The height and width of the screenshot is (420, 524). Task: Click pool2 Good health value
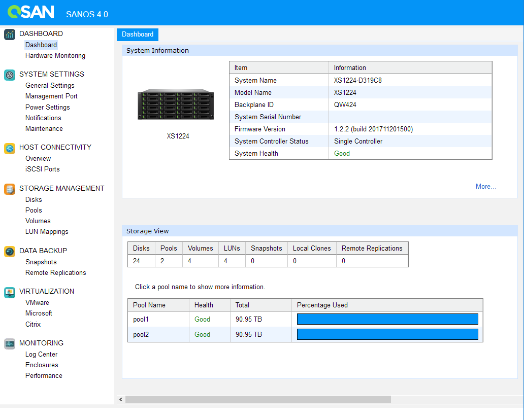pyautogui.click(x=202, y=335)
